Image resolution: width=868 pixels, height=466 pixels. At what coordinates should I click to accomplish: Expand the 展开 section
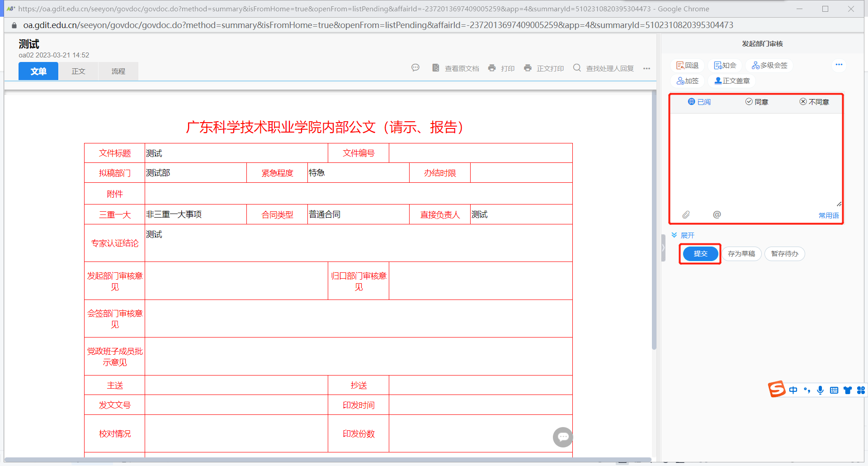(683, 235)
